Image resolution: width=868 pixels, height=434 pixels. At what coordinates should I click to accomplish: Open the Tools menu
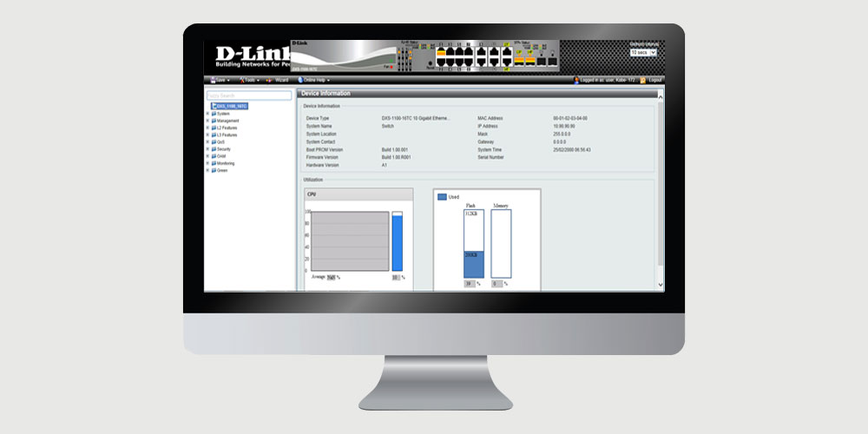click(249, 80)
